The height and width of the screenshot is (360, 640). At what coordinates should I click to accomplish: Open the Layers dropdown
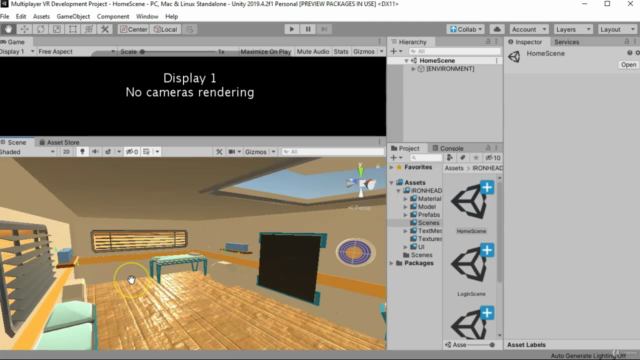pyautogui.click(x=573, y=29)
